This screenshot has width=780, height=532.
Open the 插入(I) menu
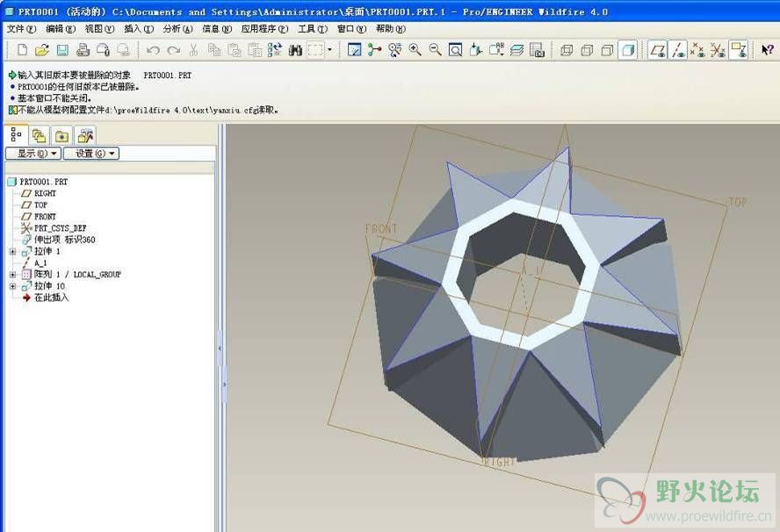[x=139, y=29]
